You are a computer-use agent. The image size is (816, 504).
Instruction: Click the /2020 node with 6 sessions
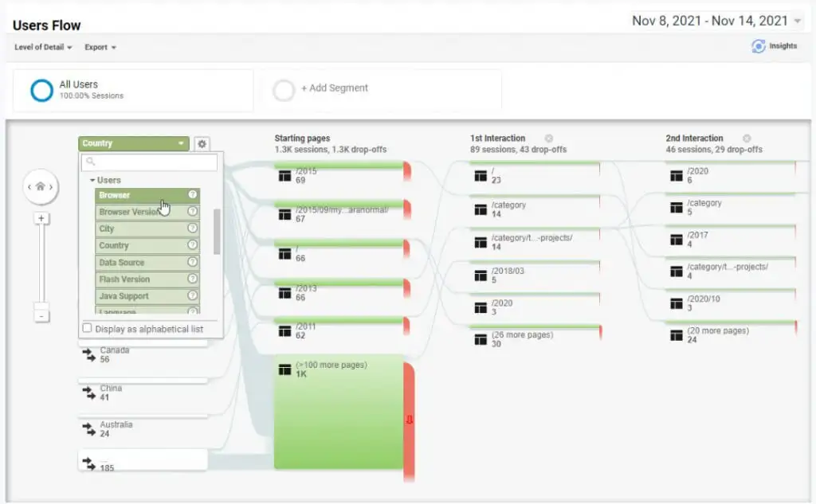coord(730,174)
